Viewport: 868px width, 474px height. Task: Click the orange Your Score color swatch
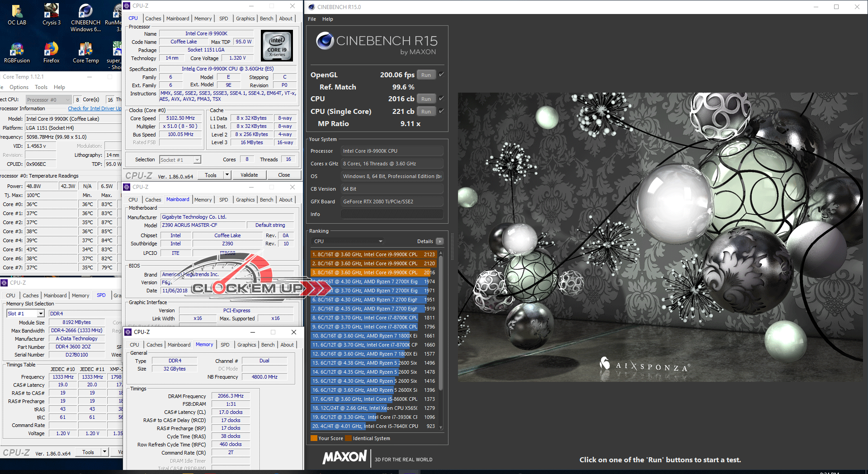click(x=314, y=438)
